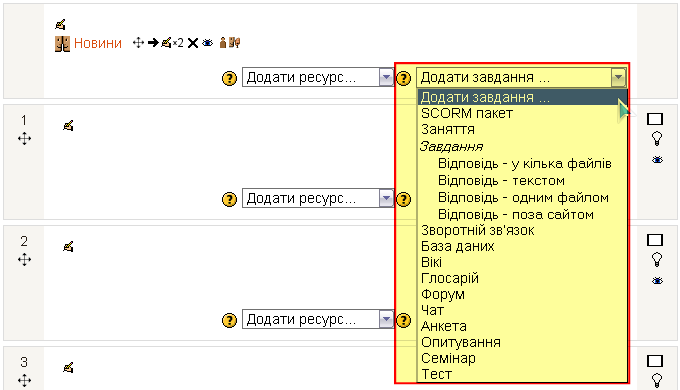Click the assign roles person icon beside Новини
The image size is (680, 390).
[x=223, y=43]
